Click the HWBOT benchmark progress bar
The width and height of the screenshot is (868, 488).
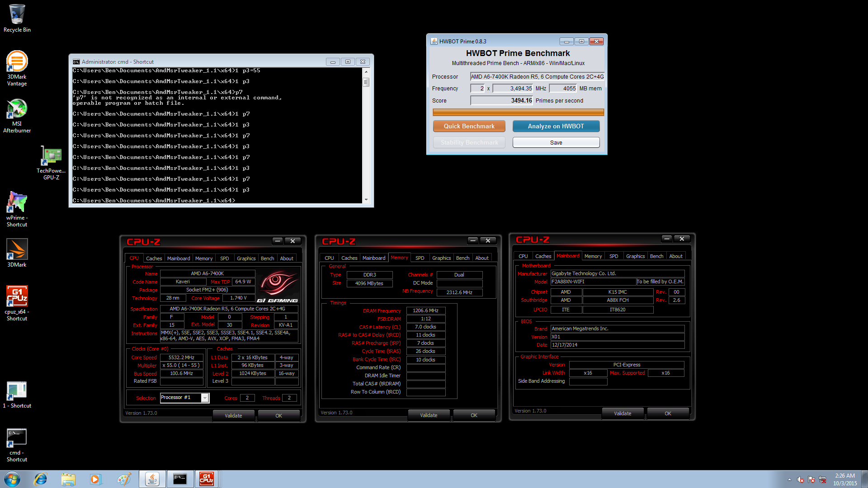click(x=518, y=112)
